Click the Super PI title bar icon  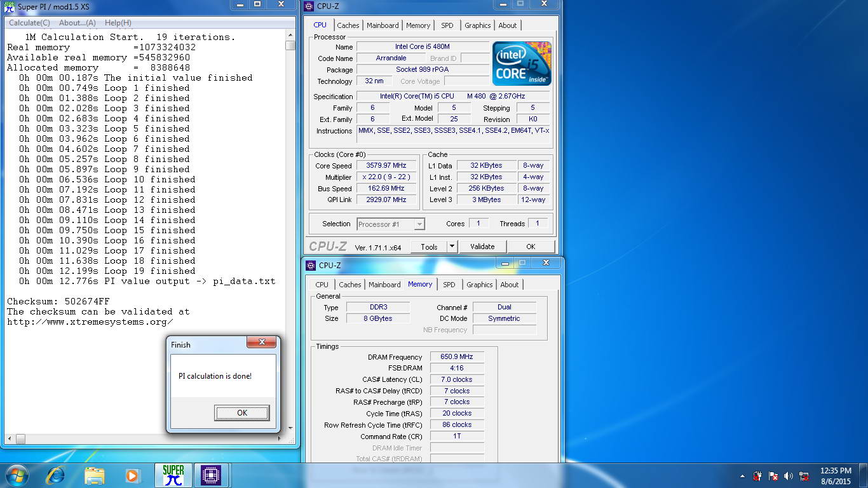(x=10, y=6)
